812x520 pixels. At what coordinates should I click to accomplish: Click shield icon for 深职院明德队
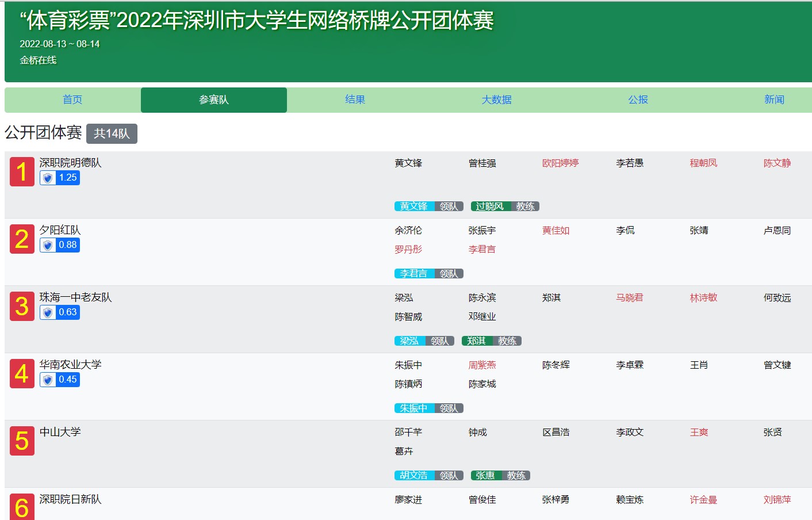tap(48, 178)
